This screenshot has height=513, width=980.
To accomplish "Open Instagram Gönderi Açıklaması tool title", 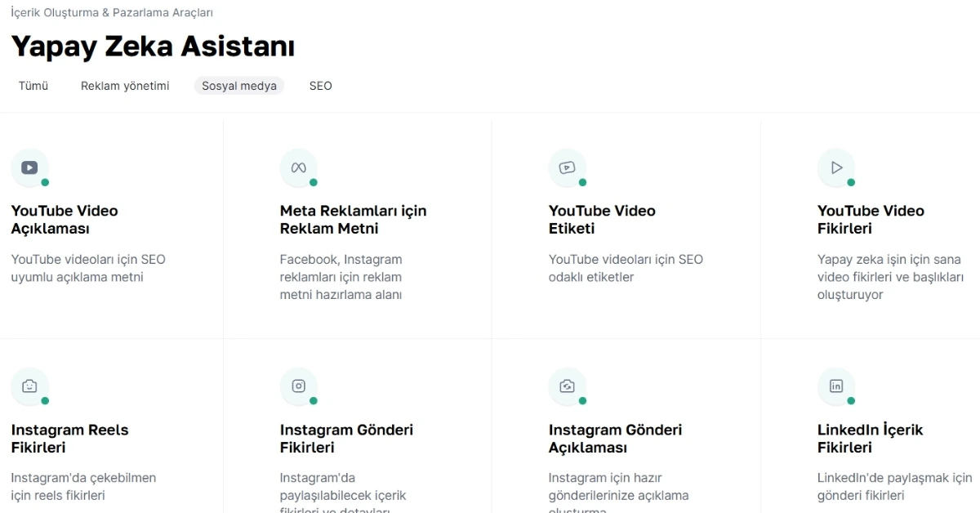I will (615, 439).
